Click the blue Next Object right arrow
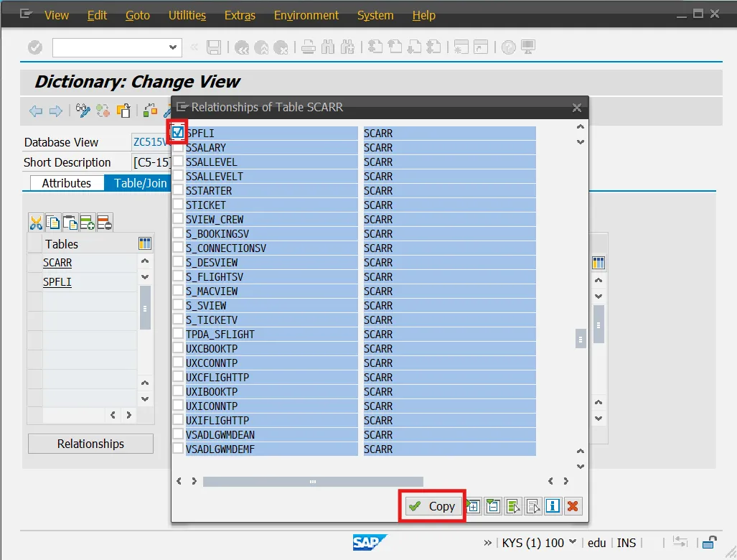The width and height of the screenshot is (737, 560). tap(55, 111)
